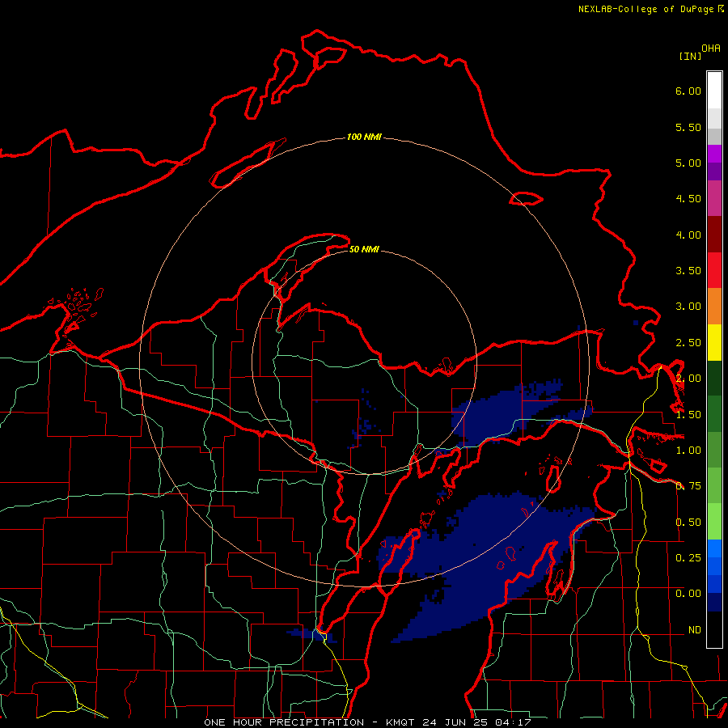728x728 pixels.
Task: Click the [IN] units label
Action: pyautogui.click(x=690, y=56)
